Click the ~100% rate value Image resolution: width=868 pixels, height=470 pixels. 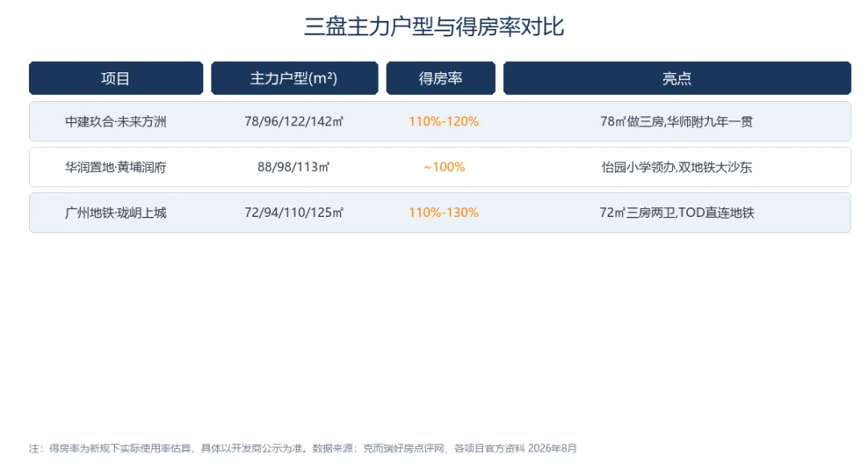coord(444,167)
